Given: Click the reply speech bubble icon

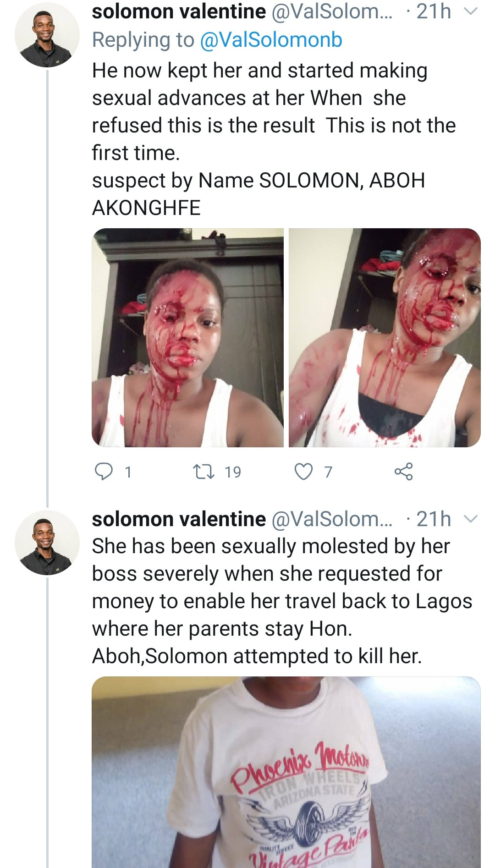Looking at the screenshot, I should point(104,471).
